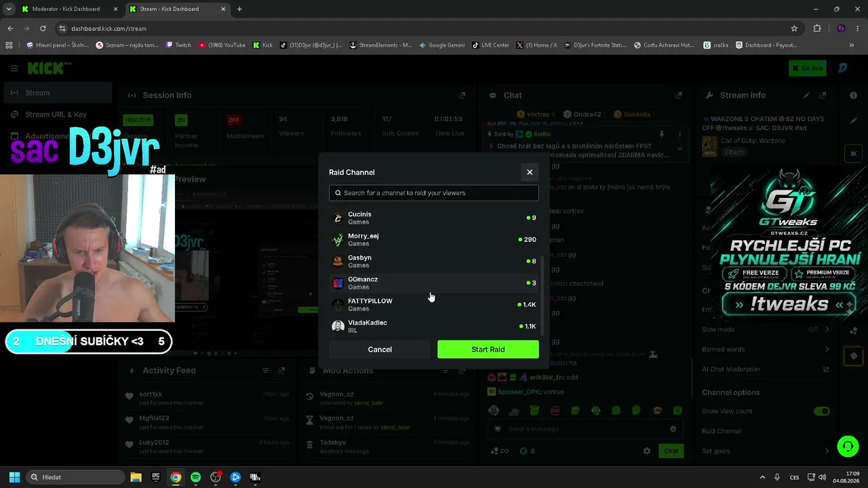Open the profile avatar menu
The width and height of the screenshot is (868, 488).
[x=843, y=68]
